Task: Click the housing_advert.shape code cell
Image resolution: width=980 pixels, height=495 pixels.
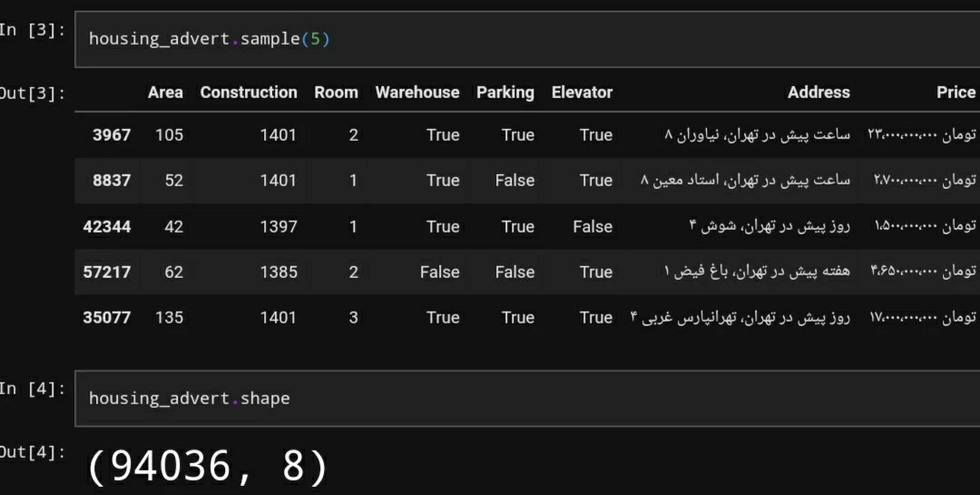Action: coord(526,398)
